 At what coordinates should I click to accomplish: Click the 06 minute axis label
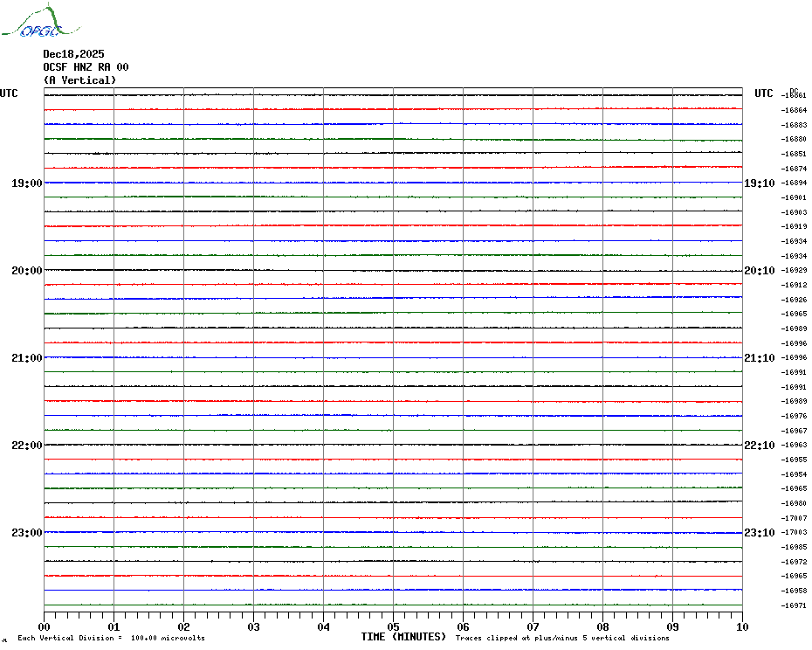click(x=464, y=626)
